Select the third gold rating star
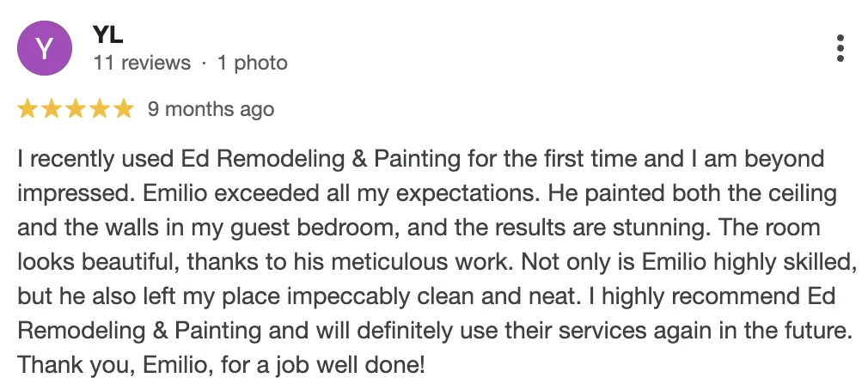The width and height of the screenshot is (868, 390). point(76,109)
